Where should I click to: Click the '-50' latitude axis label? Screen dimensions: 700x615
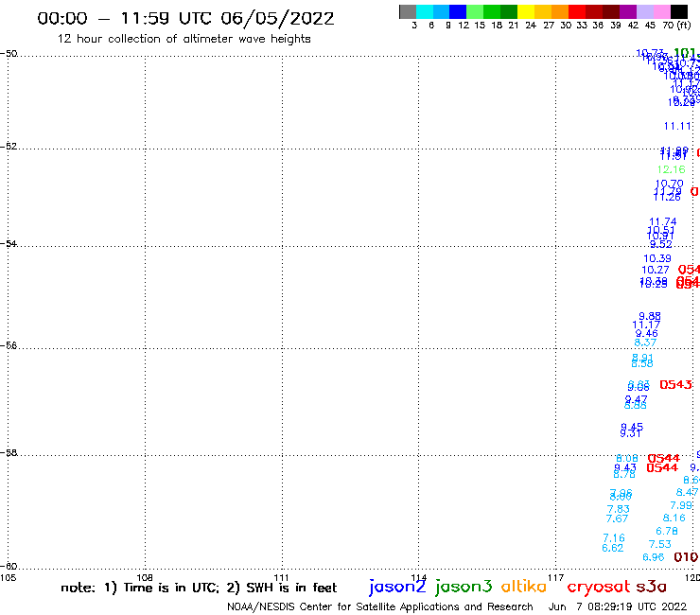coord(9,54)
